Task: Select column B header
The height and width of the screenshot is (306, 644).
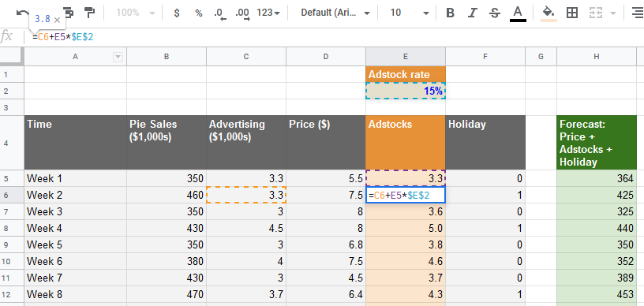Action: (167, 57)
